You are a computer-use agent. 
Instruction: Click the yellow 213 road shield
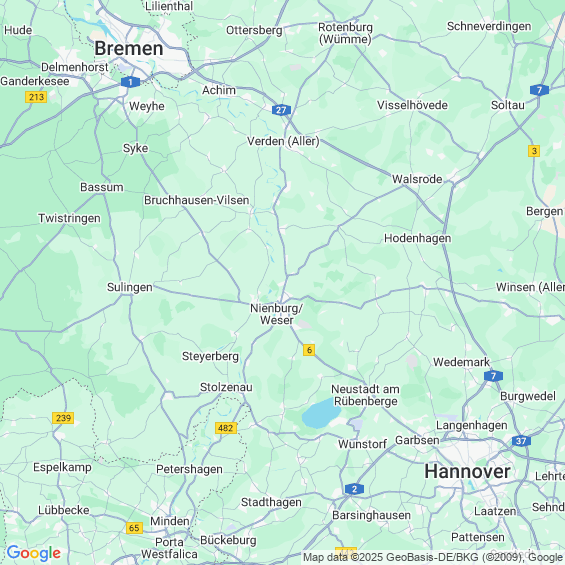click(x=36, y=97)
